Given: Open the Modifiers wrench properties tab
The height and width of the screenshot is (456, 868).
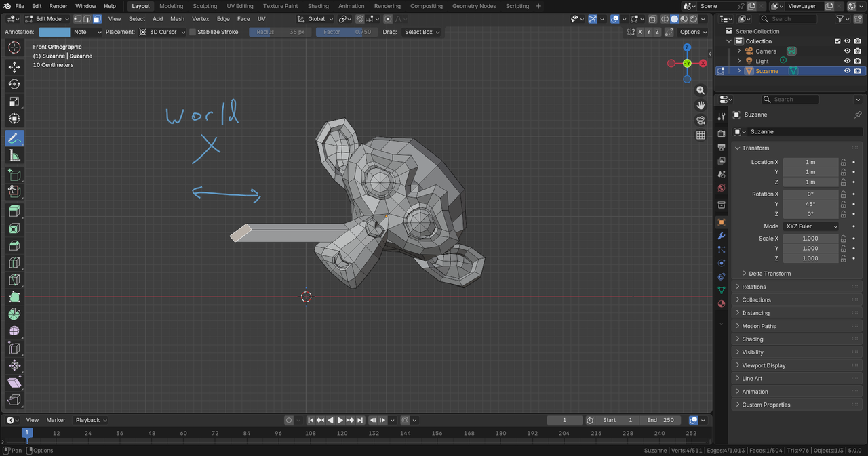Looking at the screenshot, I should (722, 236).
